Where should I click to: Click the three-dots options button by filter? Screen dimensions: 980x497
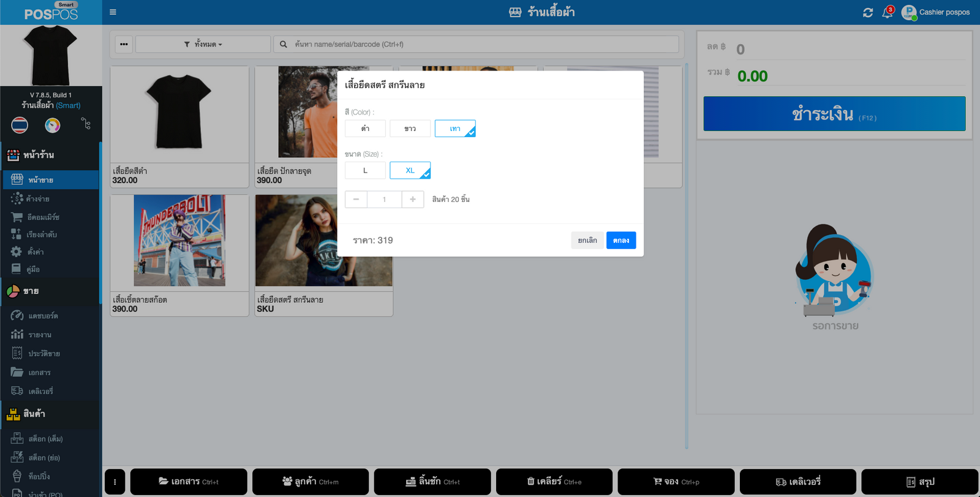click(124, 44)
